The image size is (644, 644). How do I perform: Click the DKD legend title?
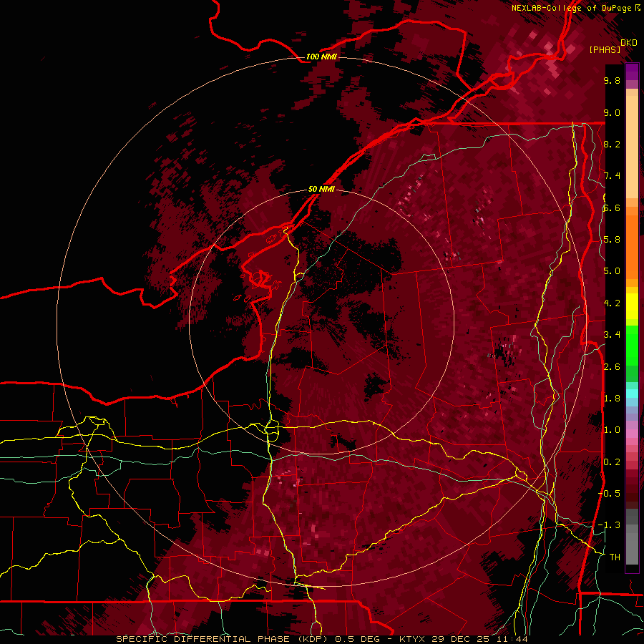click(x=628, y=42)
